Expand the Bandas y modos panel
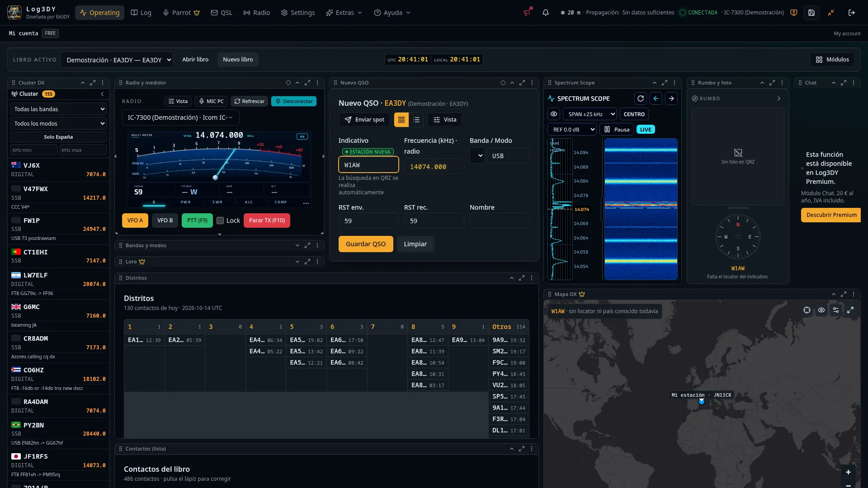The height and width of the screenshot is (488, 868). (x=297, y=245)
